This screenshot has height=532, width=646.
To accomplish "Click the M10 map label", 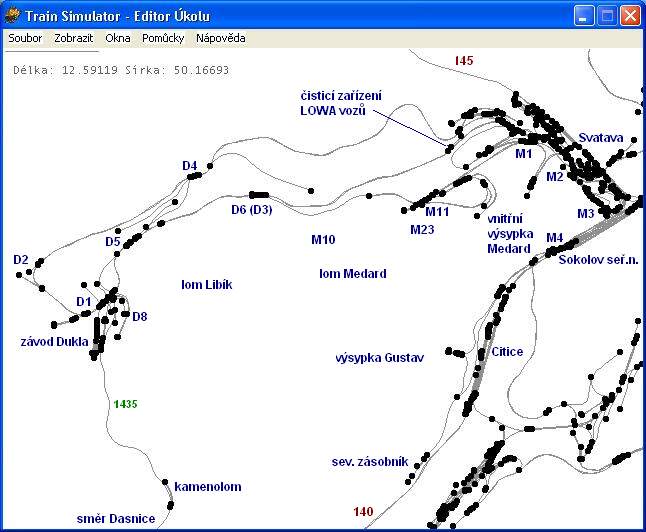I will 323,239.
